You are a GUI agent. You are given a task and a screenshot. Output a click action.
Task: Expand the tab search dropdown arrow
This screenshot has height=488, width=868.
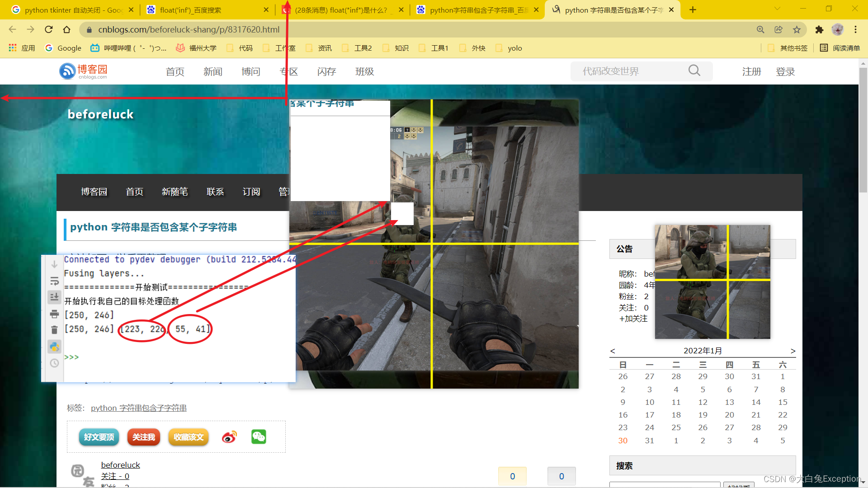(x=777, y=9)
